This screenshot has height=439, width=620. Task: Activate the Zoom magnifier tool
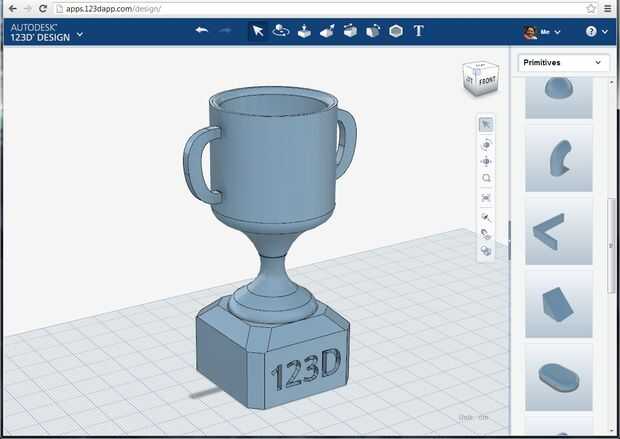click(486, 178)
